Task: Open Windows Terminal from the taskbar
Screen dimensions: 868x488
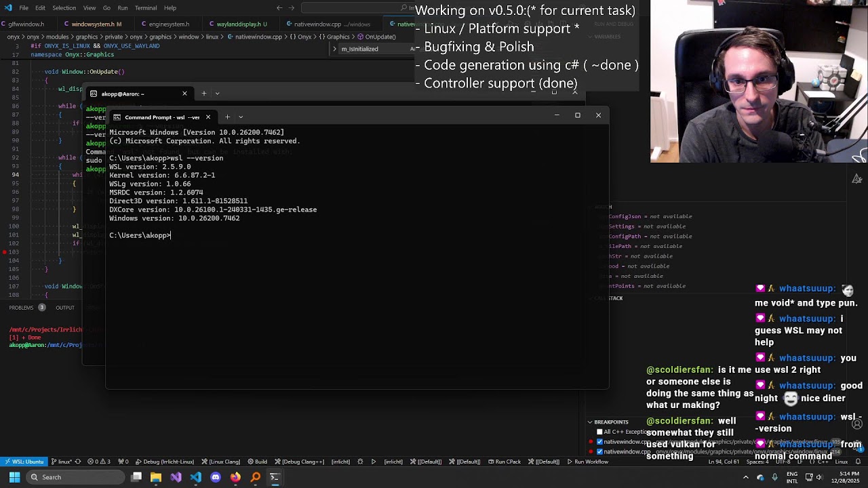Action: [275, 477]
